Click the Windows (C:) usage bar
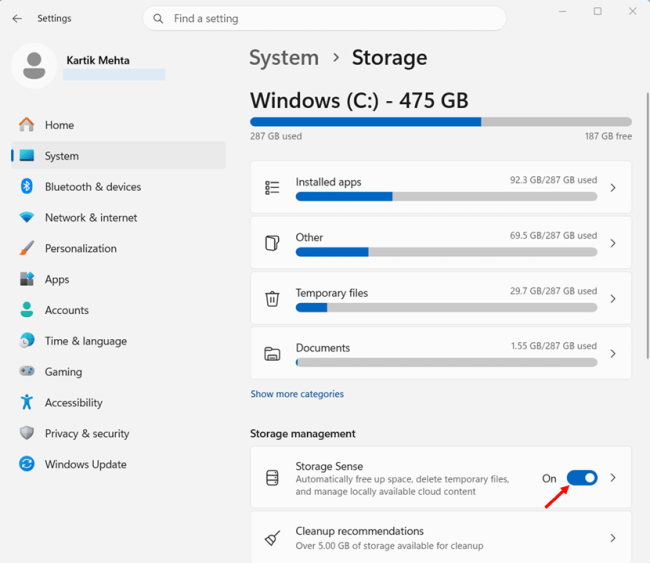 [x=441, y=122]
